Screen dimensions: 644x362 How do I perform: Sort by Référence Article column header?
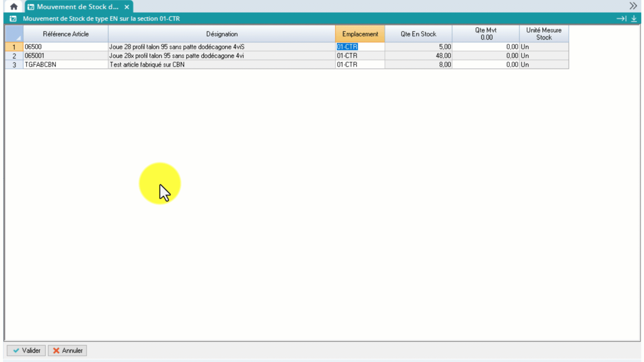coord(66,34)
